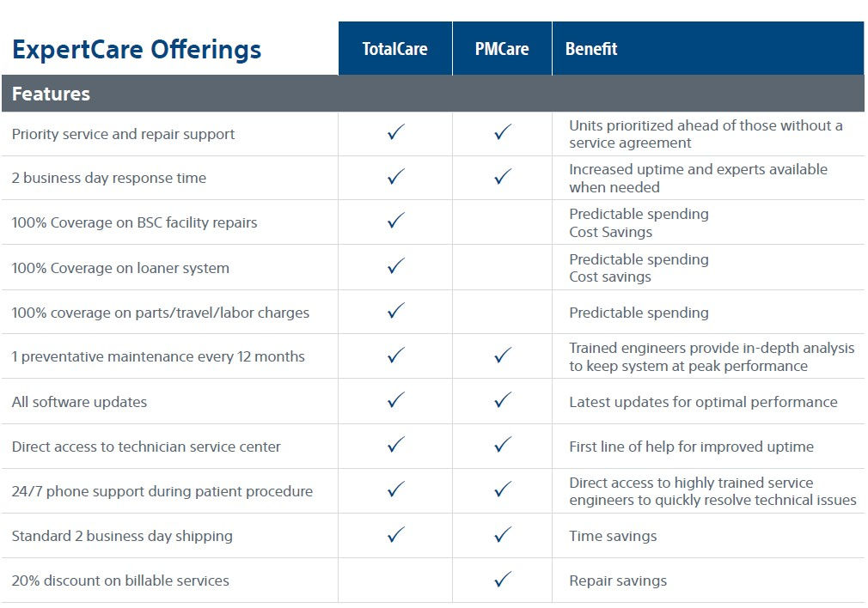Click the Benefit column header

click(591, 49)
